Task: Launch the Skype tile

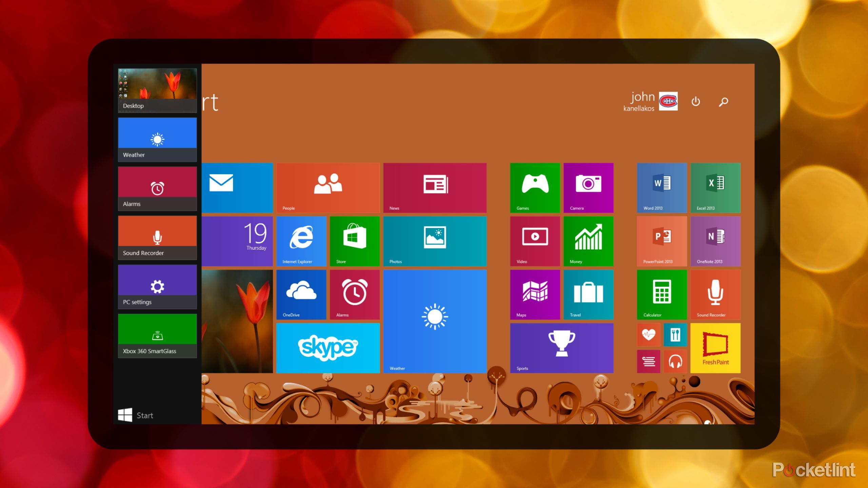Action: [x=328, y=348]
